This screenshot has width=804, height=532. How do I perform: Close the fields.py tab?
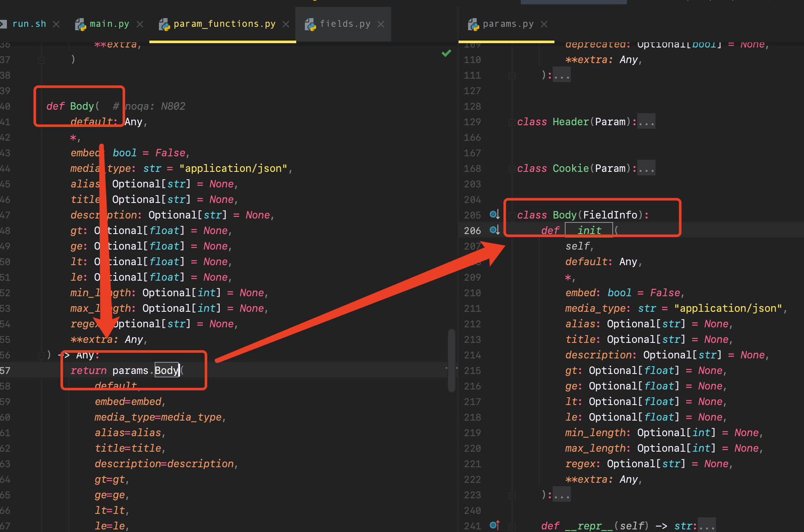coord(381,25)
